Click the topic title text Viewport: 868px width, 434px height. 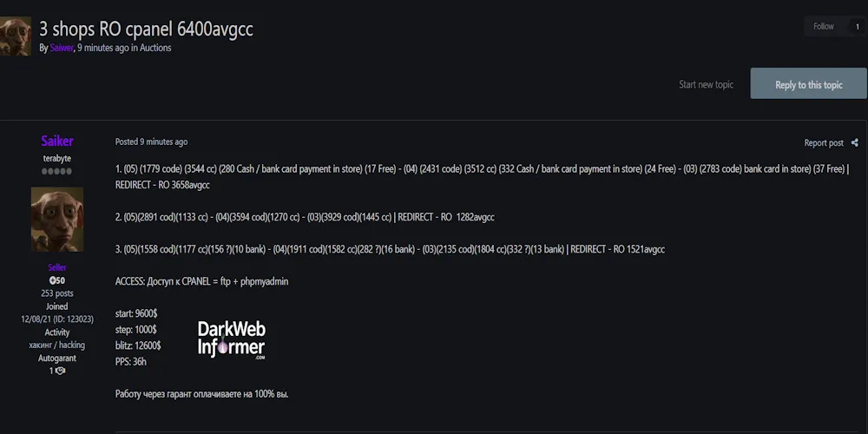pos(146,28)
